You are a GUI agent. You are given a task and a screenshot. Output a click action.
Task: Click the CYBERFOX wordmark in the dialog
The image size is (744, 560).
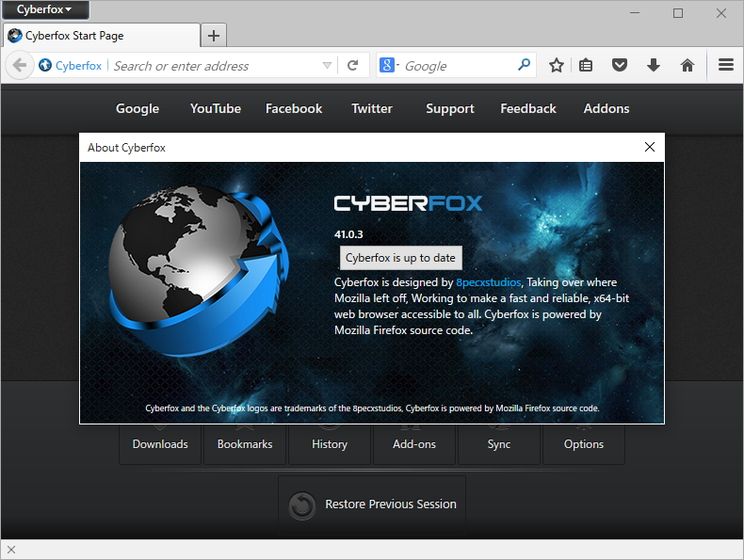click(x=408, y=203)
